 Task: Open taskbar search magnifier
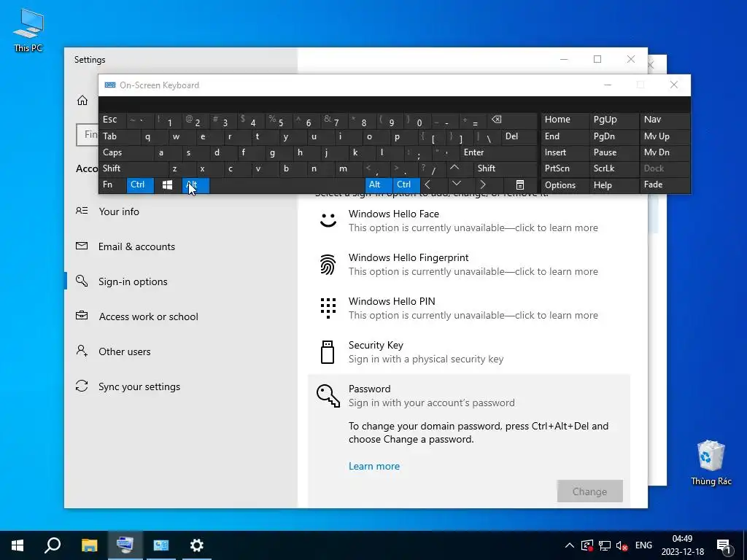(53, 545)
